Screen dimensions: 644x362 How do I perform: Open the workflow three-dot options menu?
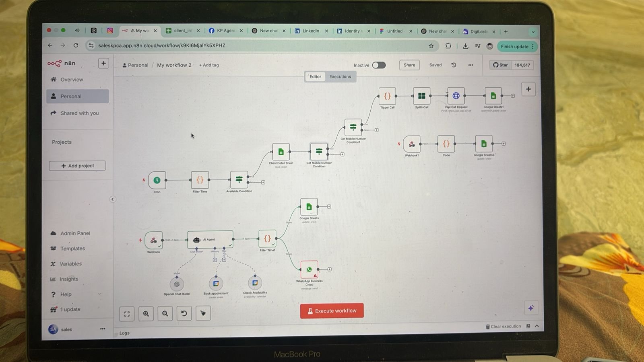click(x=471, y=65)
